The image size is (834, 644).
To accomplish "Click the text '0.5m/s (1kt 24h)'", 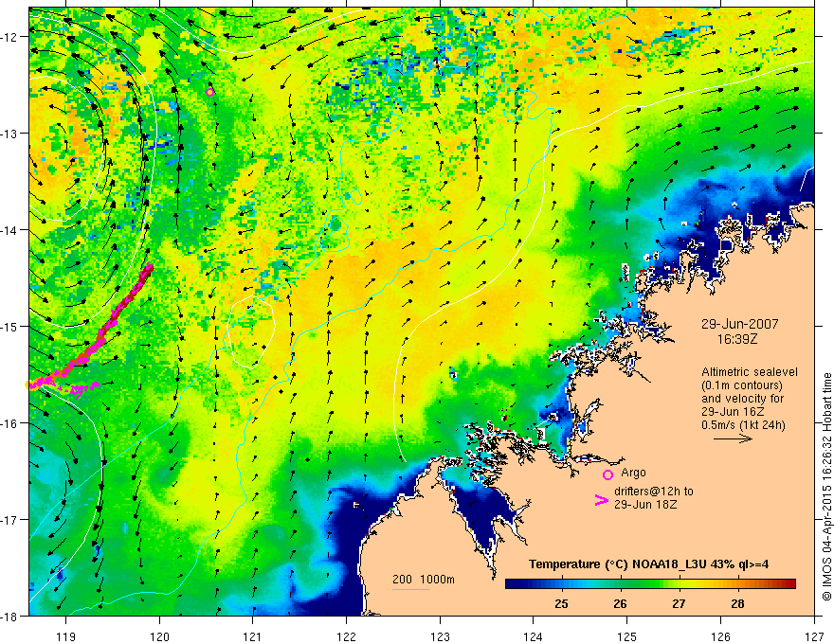I will (744, 425).
